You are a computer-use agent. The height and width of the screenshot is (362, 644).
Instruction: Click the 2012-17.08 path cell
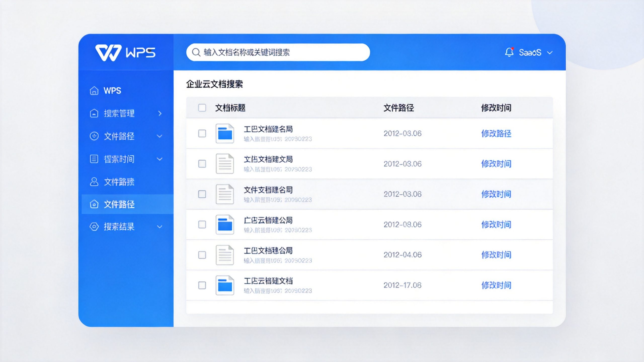tap(402, 285)
